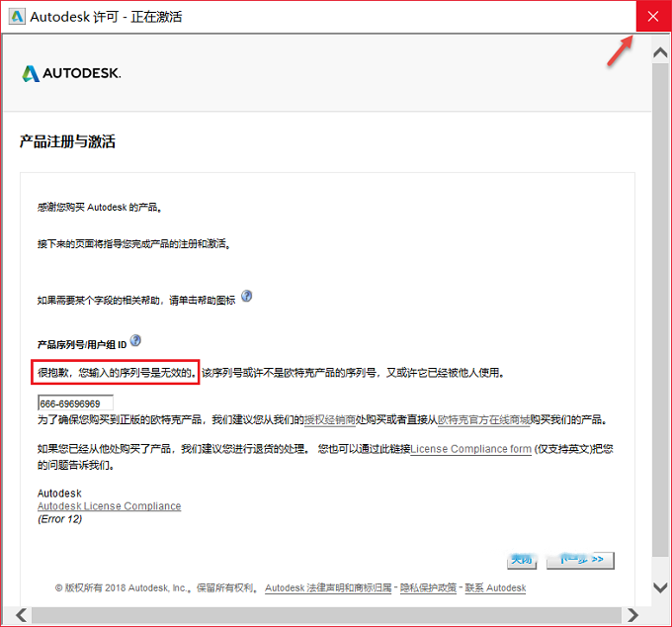Close the Autodesk license activation window

click(x=653, y=16)
